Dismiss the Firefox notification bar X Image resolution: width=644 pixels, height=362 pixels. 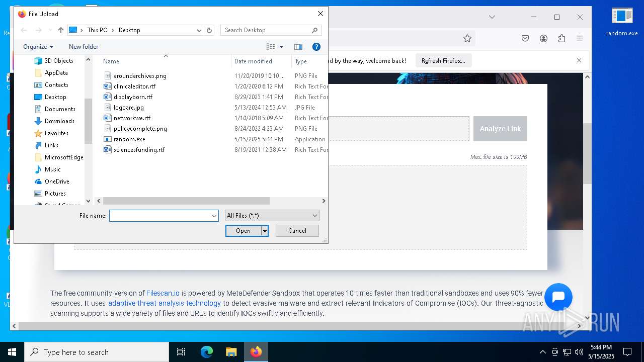coord(579,60)
